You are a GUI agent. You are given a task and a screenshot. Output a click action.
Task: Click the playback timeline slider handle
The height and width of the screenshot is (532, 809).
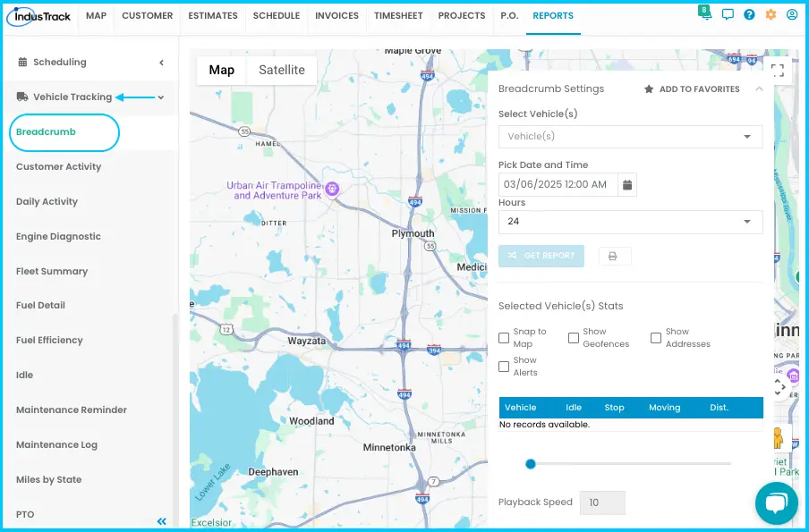(x=531, y=464)
